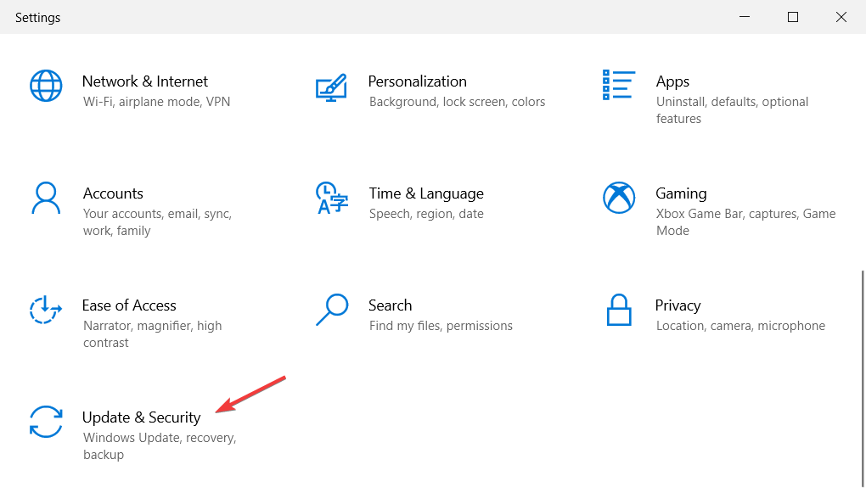Click the Search magnifying glass icon
The height and width of the screenshot is (504, 866).
[332, 310]
